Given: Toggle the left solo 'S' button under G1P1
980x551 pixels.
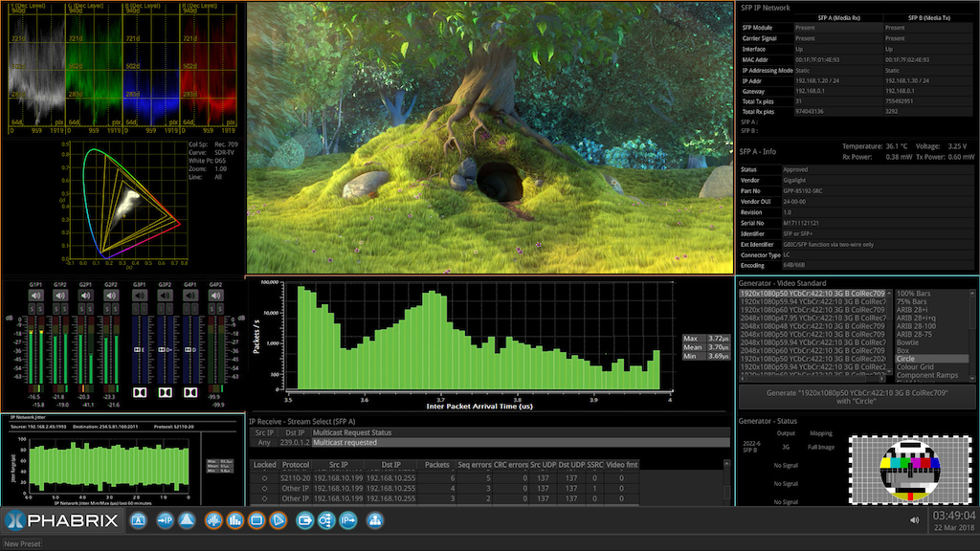Looking at the screenshot, I should point(33,309).
